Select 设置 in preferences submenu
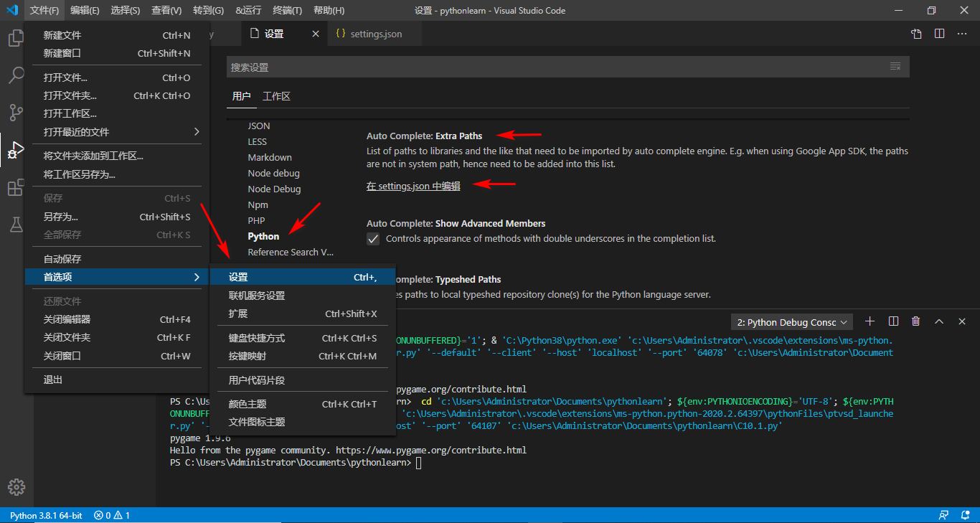This screenshot has height=523, width=980. pos(302,277)
